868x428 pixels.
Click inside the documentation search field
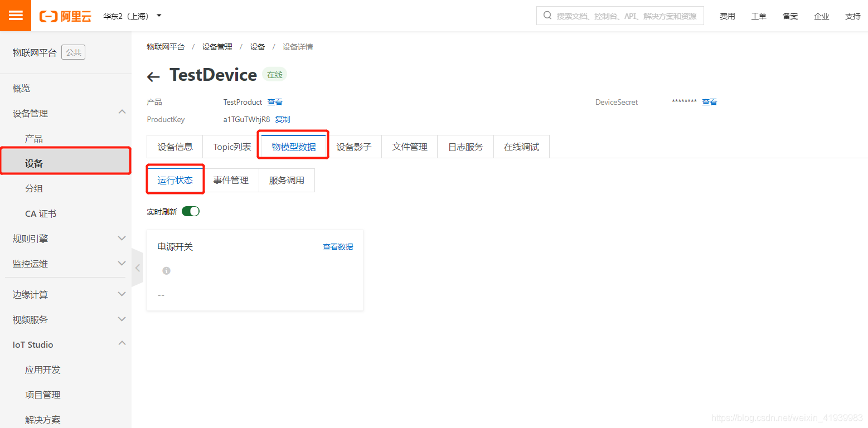click(x=613, y=15)
